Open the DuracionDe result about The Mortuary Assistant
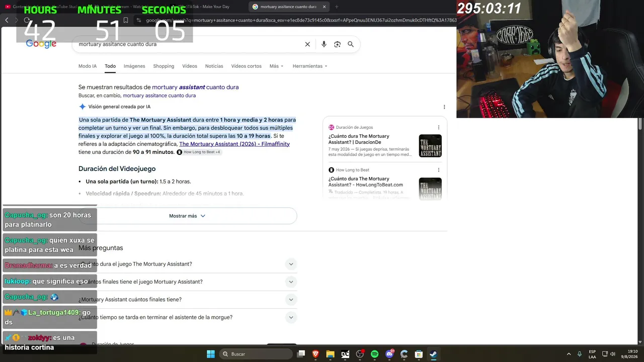The image size is (644, 362). coord(359,139)
